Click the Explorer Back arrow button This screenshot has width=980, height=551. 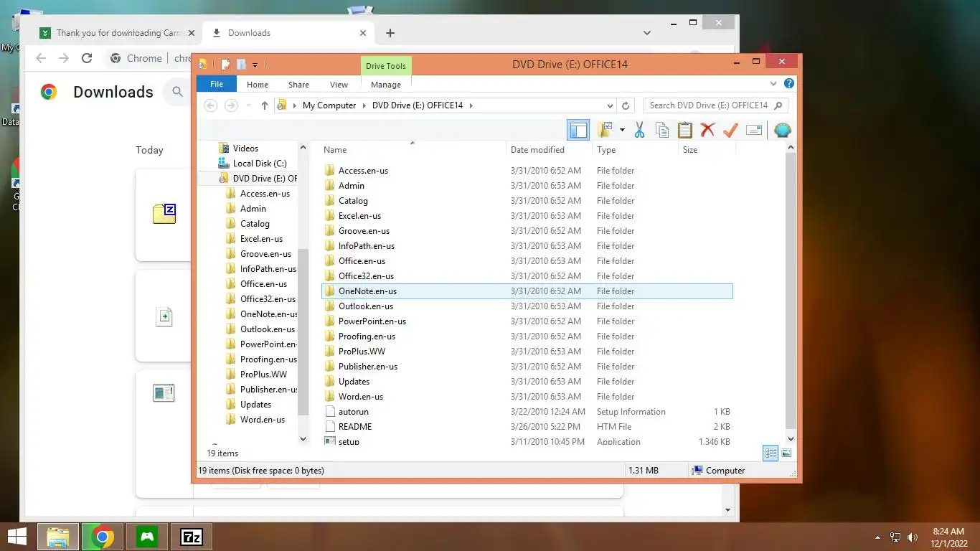click(211, 105)
